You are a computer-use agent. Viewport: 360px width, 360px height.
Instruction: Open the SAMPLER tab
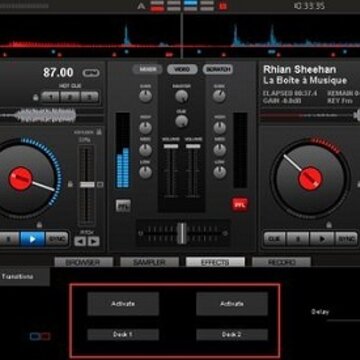pos(149,262)
